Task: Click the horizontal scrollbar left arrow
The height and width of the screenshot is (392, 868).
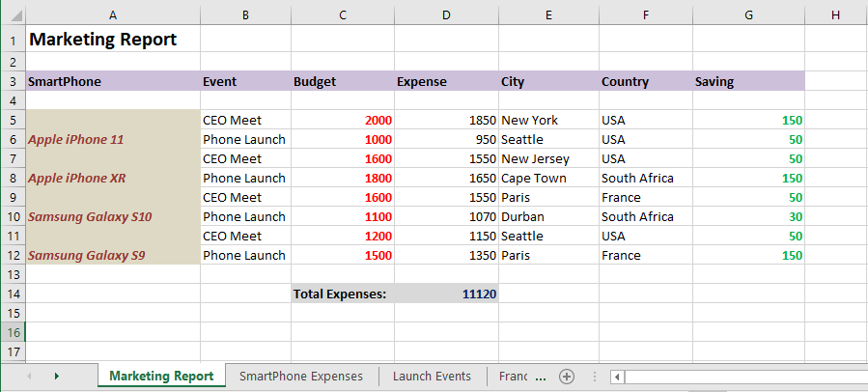Action: (x=617, y=378)
